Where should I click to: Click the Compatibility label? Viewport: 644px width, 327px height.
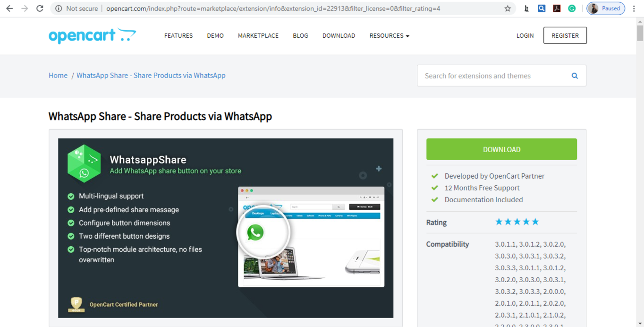click(448, 244)
